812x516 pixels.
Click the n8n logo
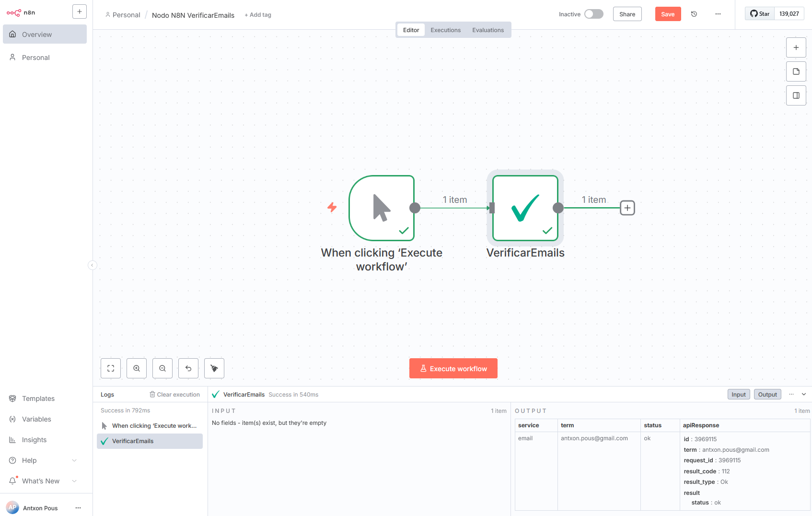21,12
